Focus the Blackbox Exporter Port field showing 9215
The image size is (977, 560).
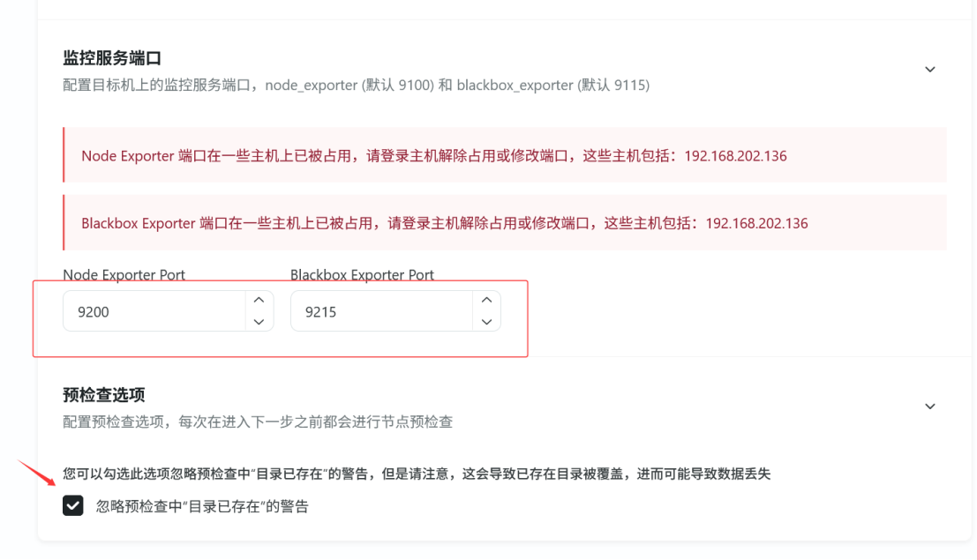tap(380, 311)
